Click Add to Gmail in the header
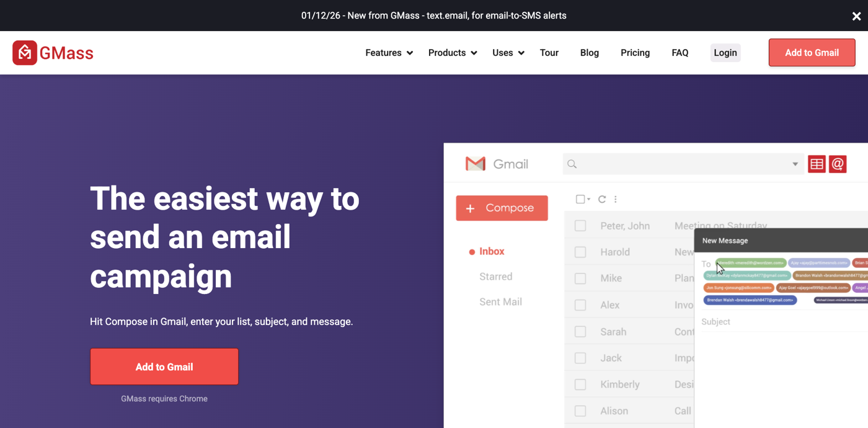Viewport: 868px width, 428px height. (x=812, y=53)
